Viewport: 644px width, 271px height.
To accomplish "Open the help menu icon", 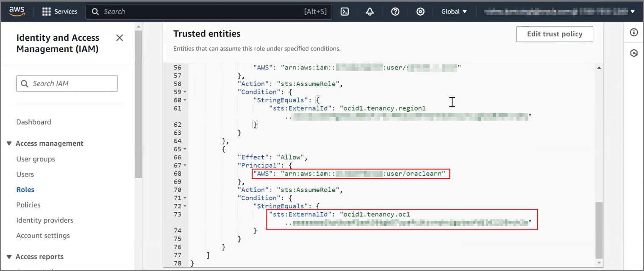I will coord(395,11).
